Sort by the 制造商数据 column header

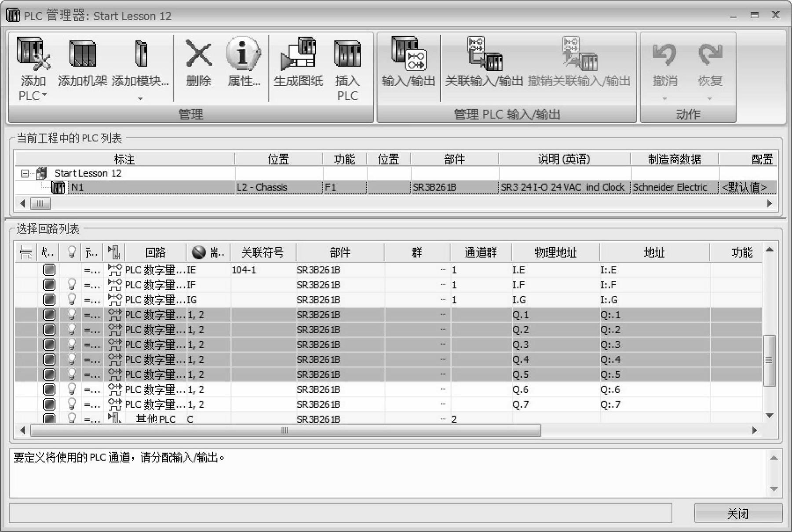(675, 159)
